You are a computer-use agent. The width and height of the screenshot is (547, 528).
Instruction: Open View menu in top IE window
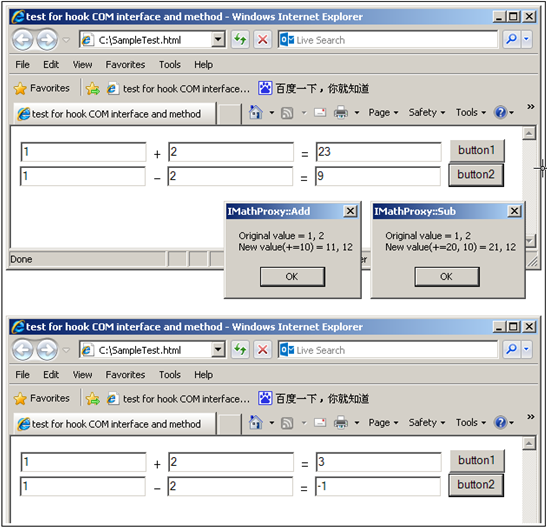coord(82,65)
